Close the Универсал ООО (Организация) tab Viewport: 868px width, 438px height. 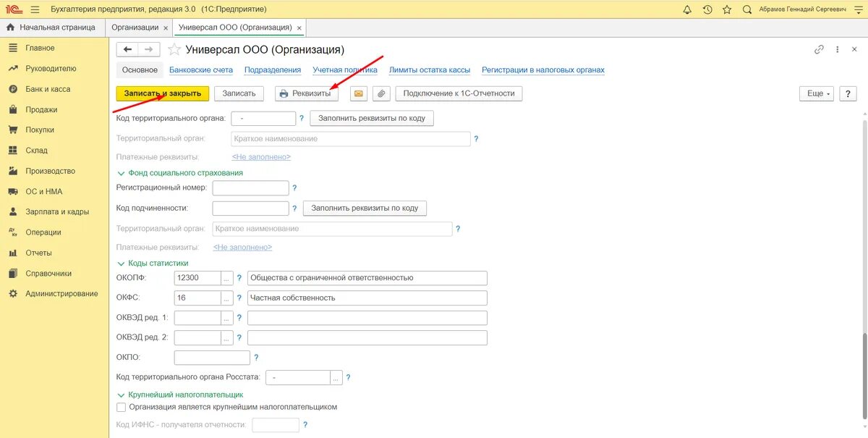tap(299, 28)
